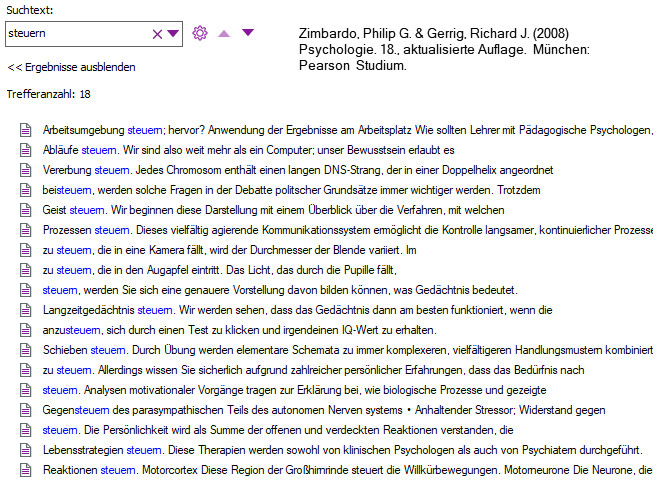Open result 'Lebensstrategien steuern. Diese Therapien'
Image resolution: width=668 pixels, height=482 pixels.
pos(343,450)
